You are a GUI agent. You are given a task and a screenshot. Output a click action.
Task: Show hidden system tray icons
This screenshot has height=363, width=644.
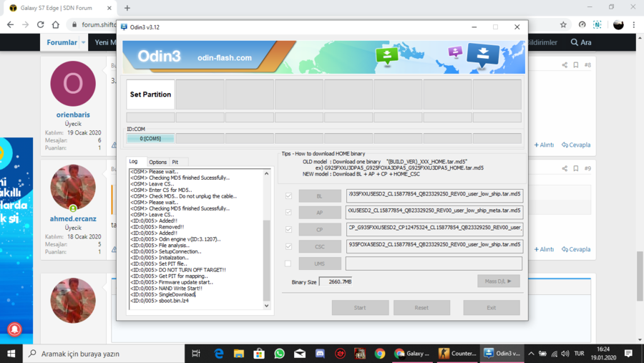tap(531, 354)
